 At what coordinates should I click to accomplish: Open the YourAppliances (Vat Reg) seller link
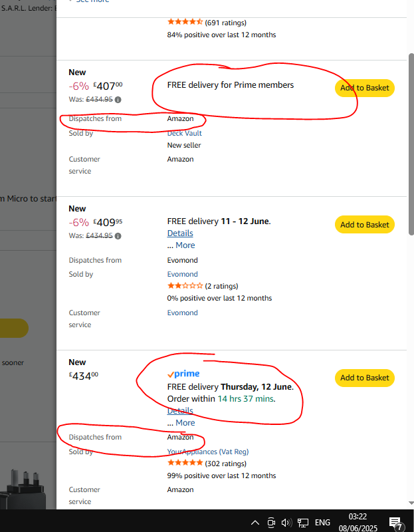pos(208,452)
